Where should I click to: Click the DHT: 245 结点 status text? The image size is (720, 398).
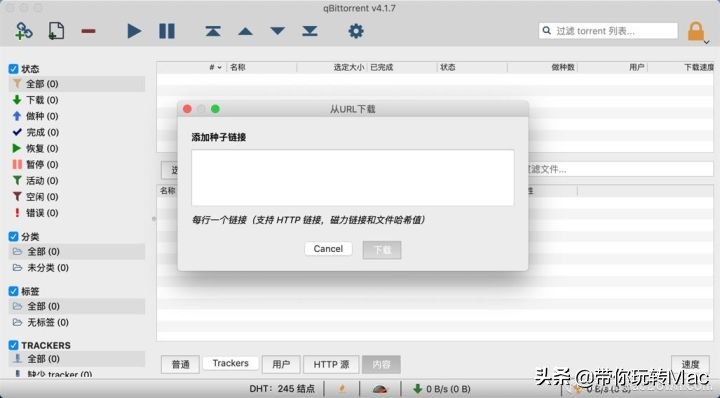(282, 389)
